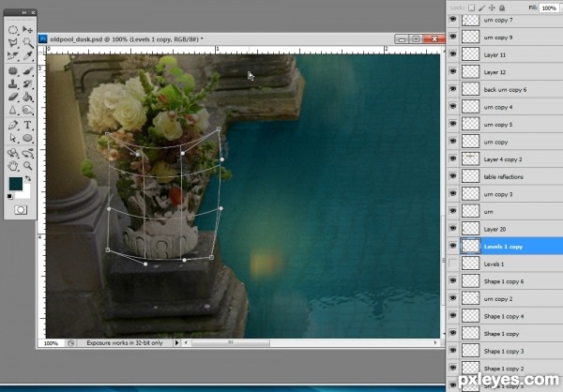Reset to default black and white colors

pyautogui.click(x=10, y=196)
